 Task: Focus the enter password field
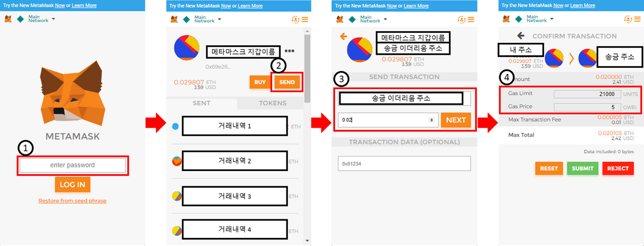point(72,165)
